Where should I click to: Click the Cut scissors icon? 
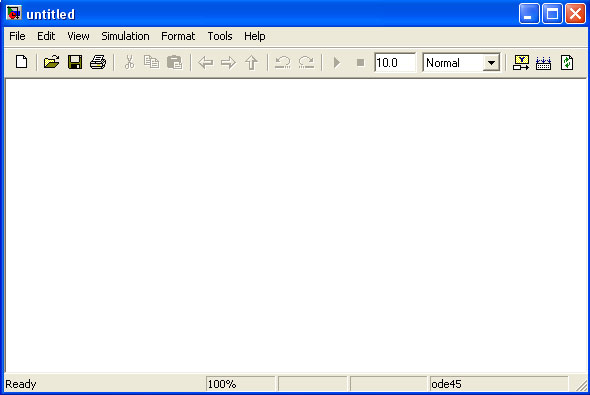(x=129, y=62)
